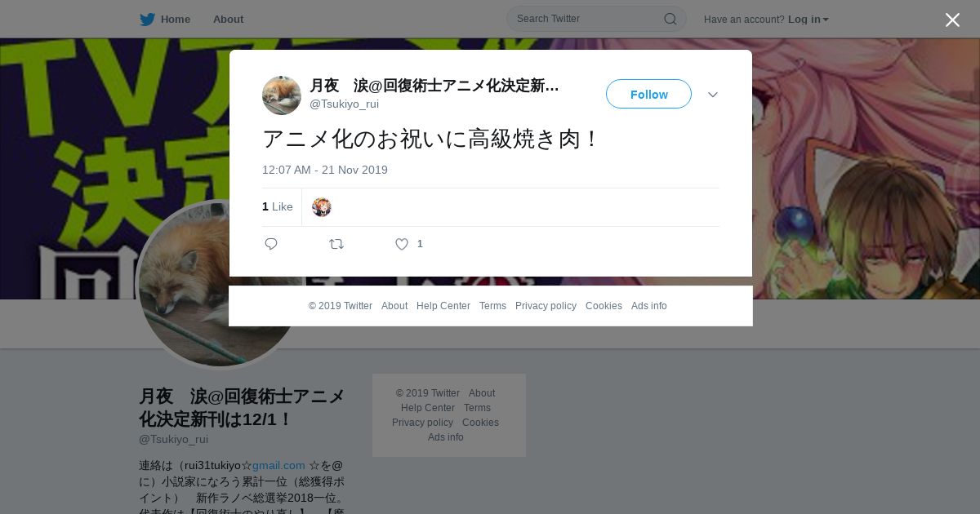Click the retweet arrows icon
Image resolution: width=980 pixels, height=514 pixels.
(x=336, y=244)
